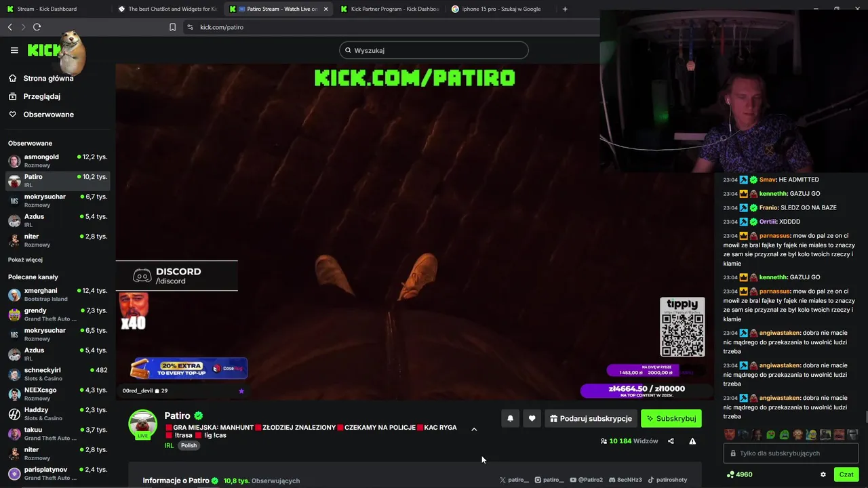Click username Orrtiii in chat
Viewport: 868px width, 488px height.
769,222
